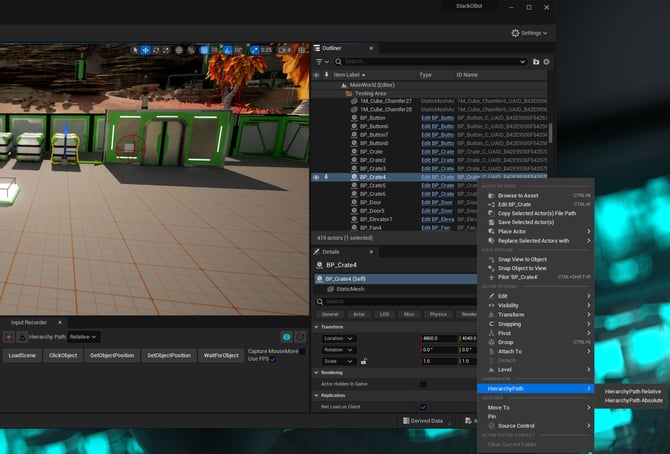Uncheck the Use FPS checkbox
The image size is (670, 454).
point(273,359)
